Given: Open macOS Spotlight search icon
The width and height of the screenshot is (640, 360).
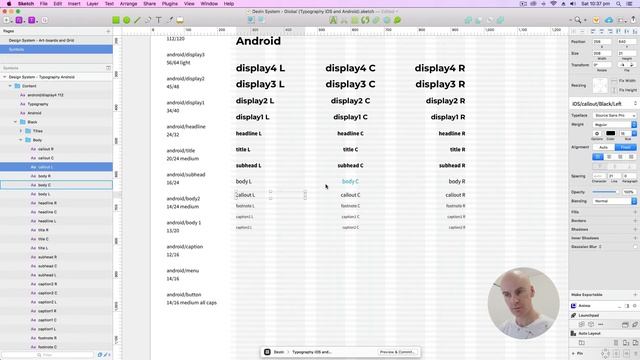Looking at the screenshot, I should pos(619,4).
